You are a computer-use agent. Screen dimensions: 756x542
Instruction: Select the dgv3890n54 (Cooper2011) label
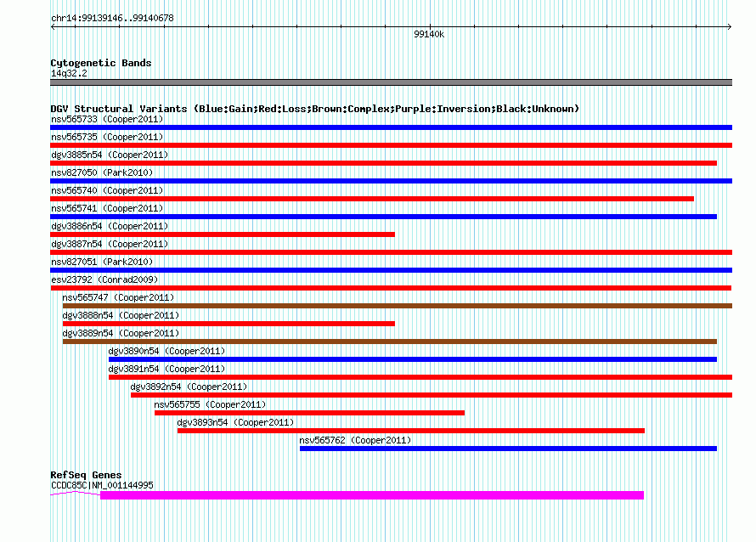click(166, 351)
